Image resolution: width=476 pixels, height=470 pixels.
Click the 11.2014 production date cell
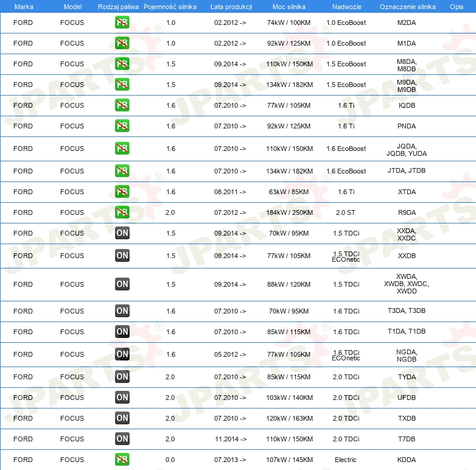tap(230, 439)
